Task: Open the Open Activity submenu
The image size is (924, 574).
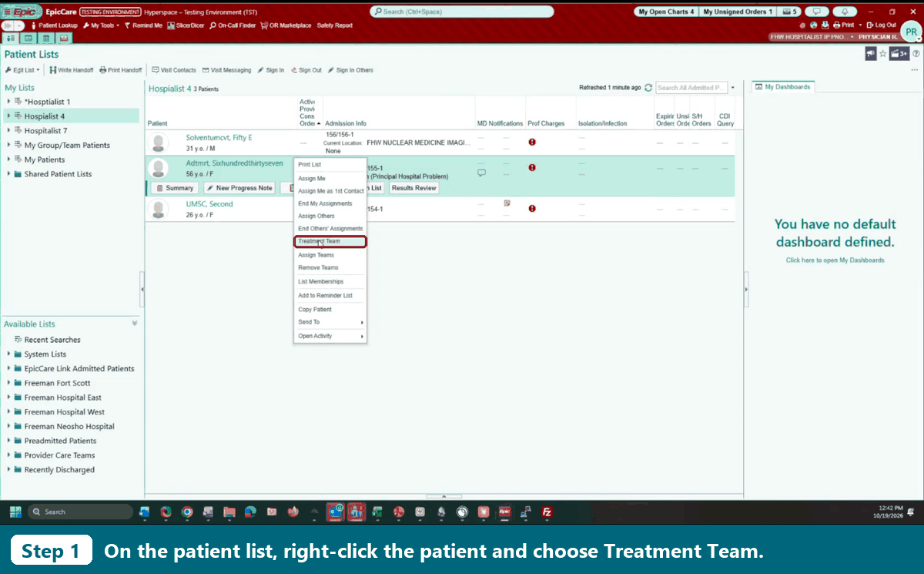Action: point(330,336)
